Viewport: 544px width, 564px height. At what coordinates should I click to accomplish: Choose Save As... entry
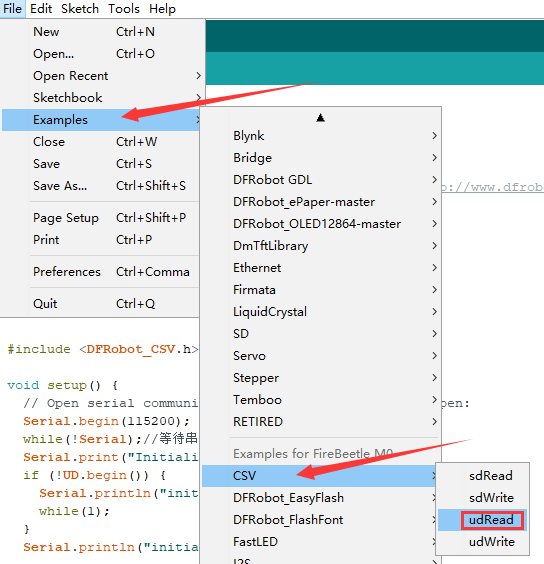(x=101, y=186)
